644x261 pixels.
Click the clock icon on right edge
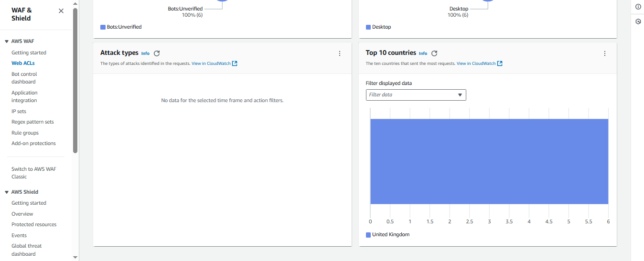click(x=638, y=22)
